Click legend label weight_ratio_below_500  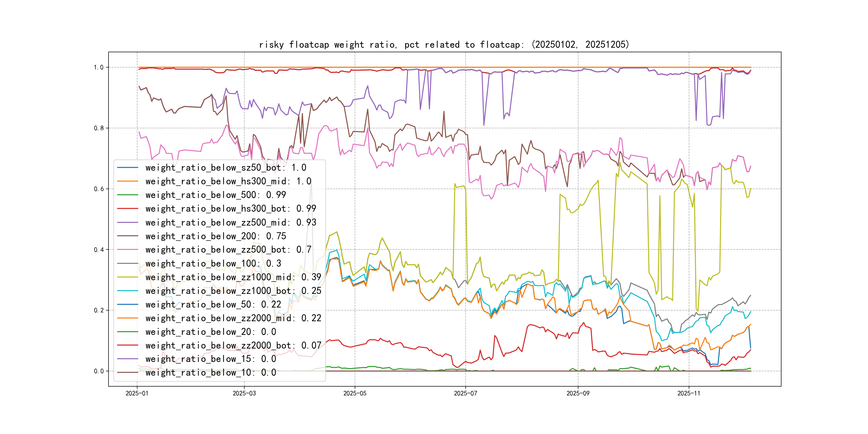click(216, 195)
